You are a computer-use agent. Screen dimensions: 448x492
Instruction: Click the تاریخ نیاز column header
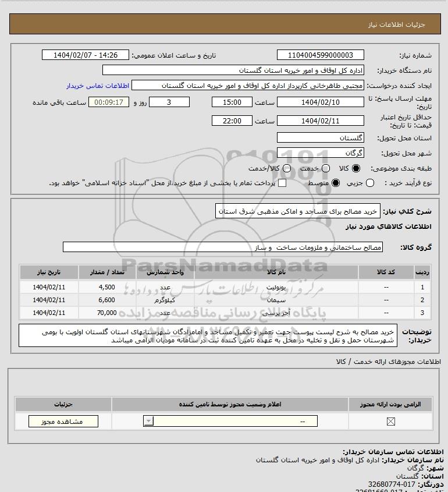point(49,272)
